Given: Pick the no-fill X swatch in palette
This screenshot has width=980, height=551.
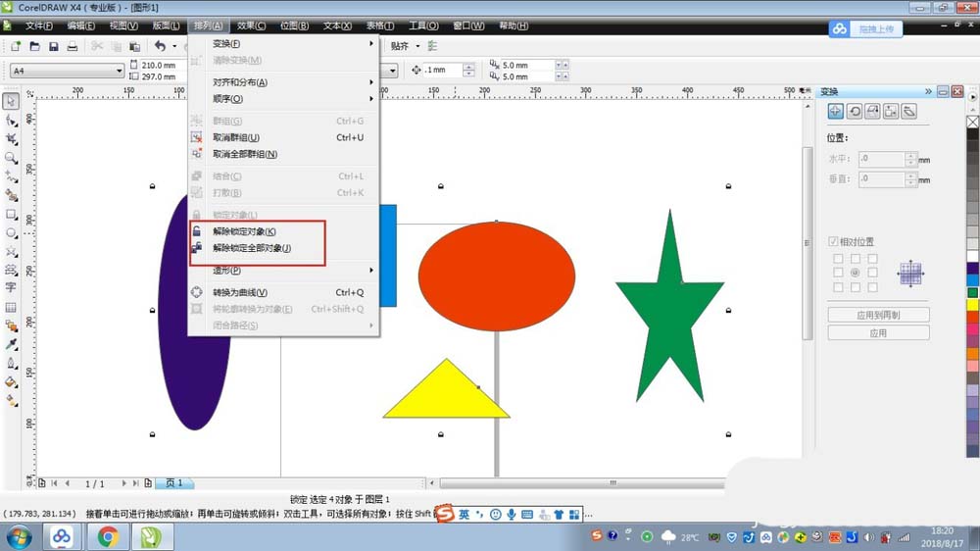Looking at the screenshot, I should point(973,122).
